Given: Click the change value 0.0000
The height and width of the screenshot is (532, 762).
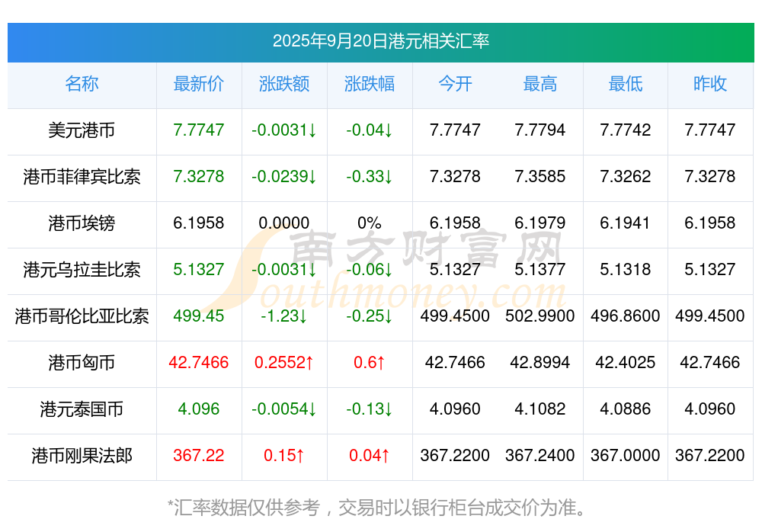Looking at the screenshot, I should tap(284, 223).
